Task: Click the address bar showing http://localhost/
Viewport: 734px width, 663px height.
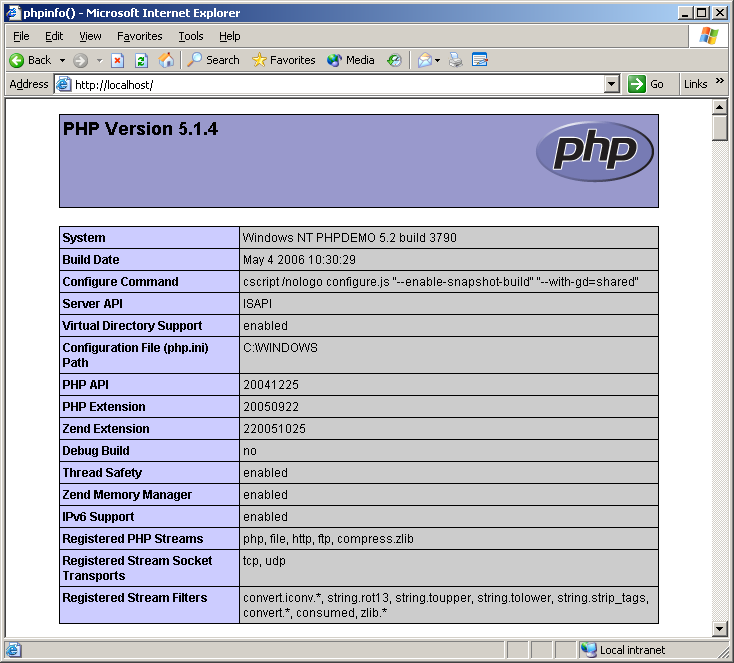Action: (x=330, y=85)
